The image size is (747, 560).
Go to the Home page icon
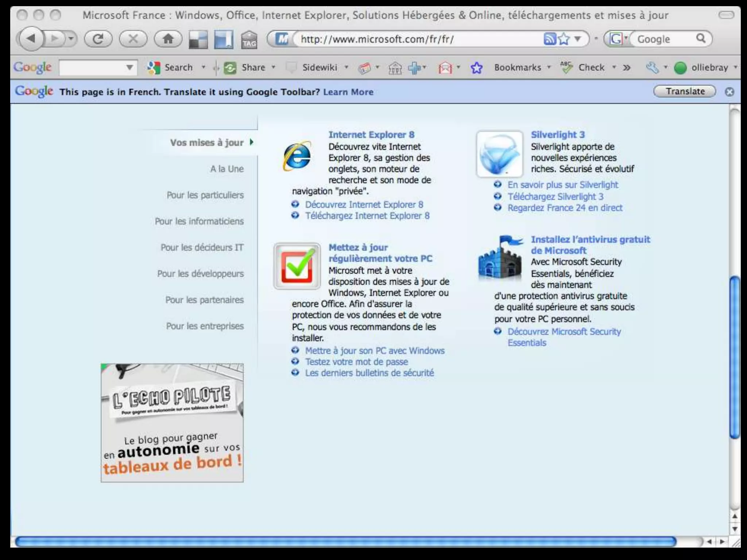coord(168,39)
